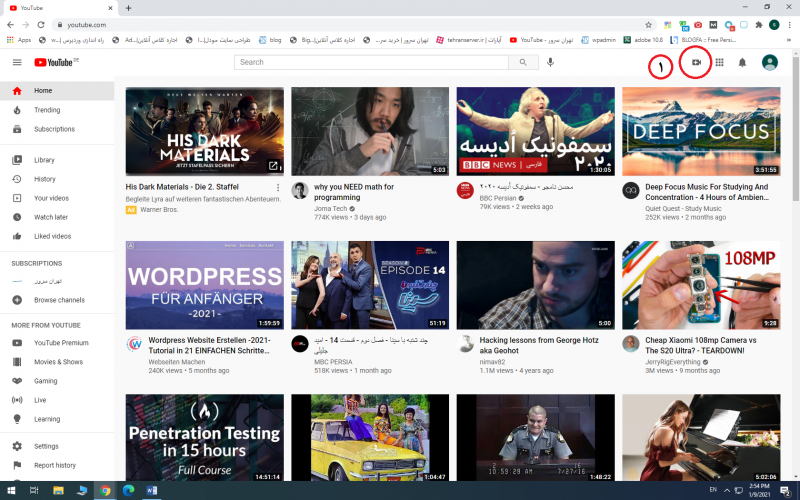Click the voice search microphone icon
Viewport: 800px width, 500px height.
[550, 62]
